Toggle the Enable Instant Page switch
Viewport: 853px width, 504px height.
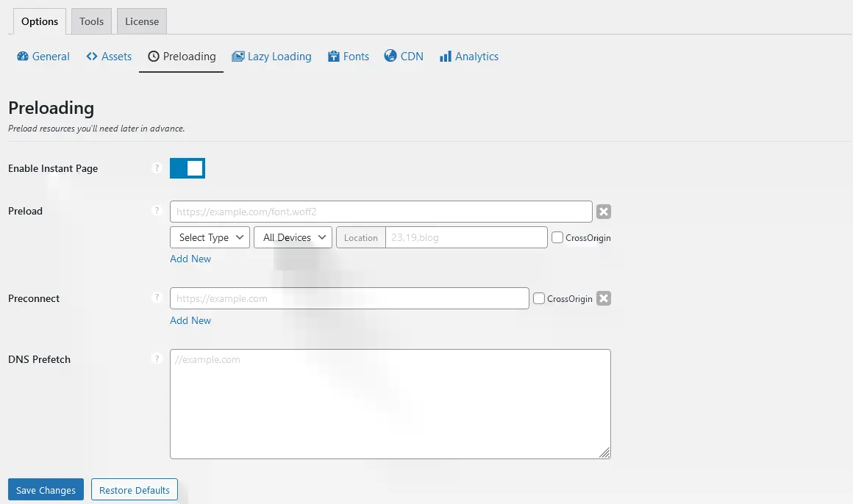tap(188, 168)
